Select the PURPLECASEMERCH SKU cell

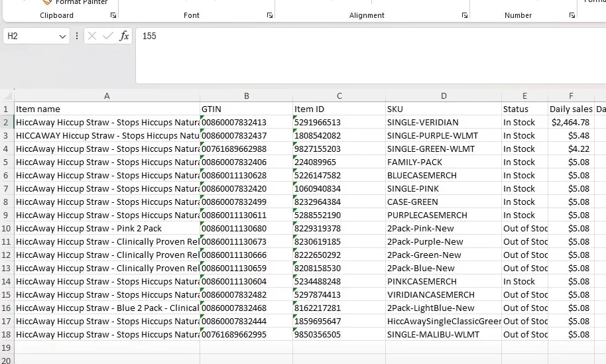pos(444,215)
